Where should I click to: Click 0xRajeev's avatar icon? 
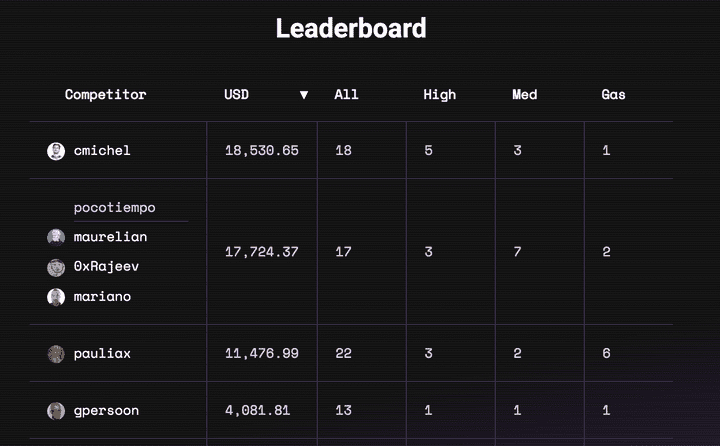[56, 267]
